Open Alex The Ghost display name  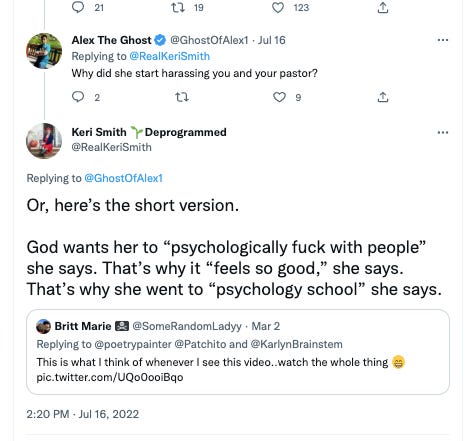pos(111,40)
